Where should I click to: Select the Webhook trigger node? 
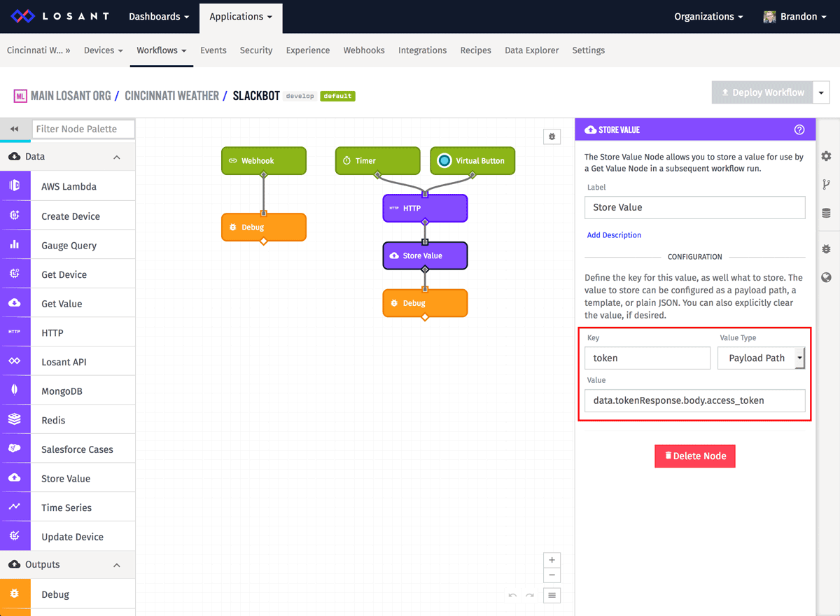(x=264, y=160)
